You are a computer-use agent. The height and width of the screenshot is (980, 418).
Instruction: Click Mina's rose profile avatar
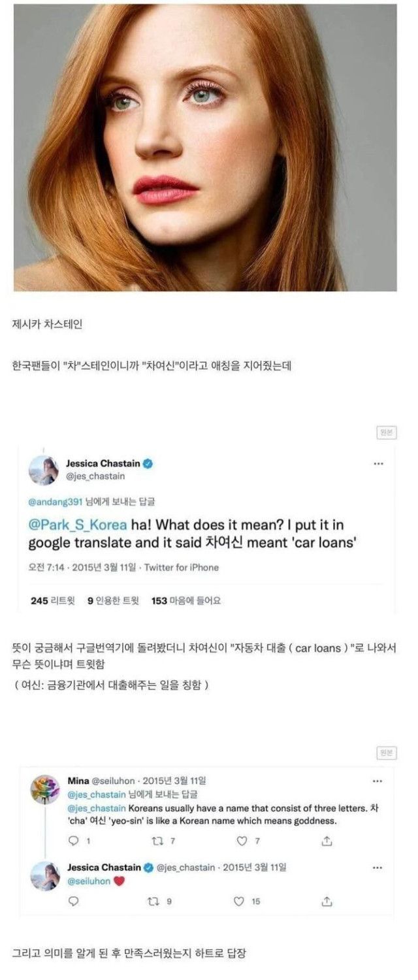point(45,790)
